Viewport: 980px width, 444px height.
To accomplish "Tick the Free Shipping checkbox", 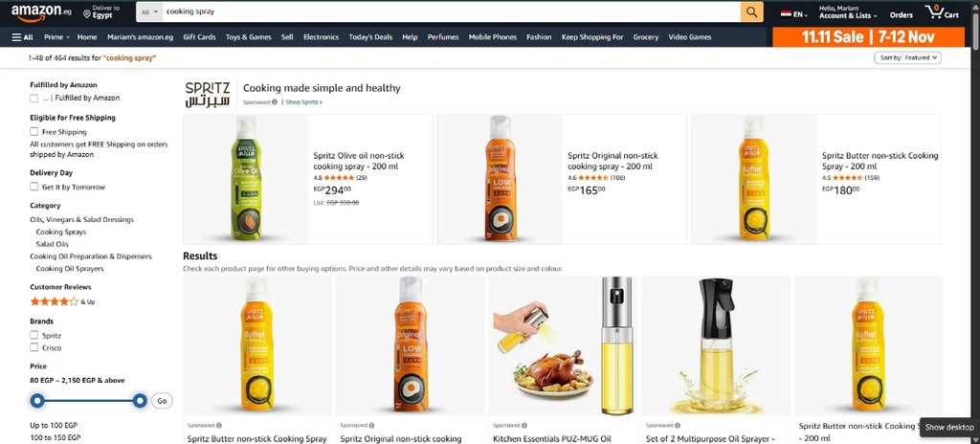I will click(33, 132).
